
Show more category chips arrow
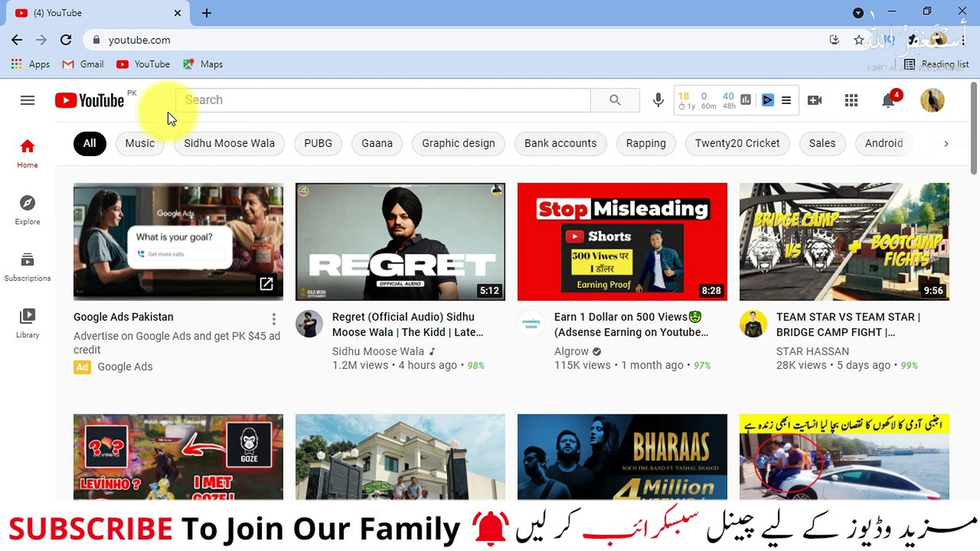pyautogui.click(x=946, y=143)
